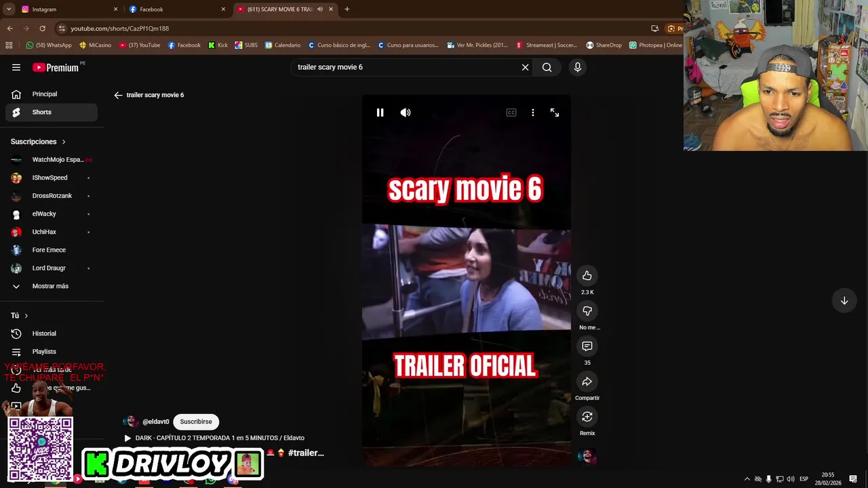Viewport: 868px width, 488px height.
Task: Switch to the Instagram browser tab
Action: click(x=68, y=9)
